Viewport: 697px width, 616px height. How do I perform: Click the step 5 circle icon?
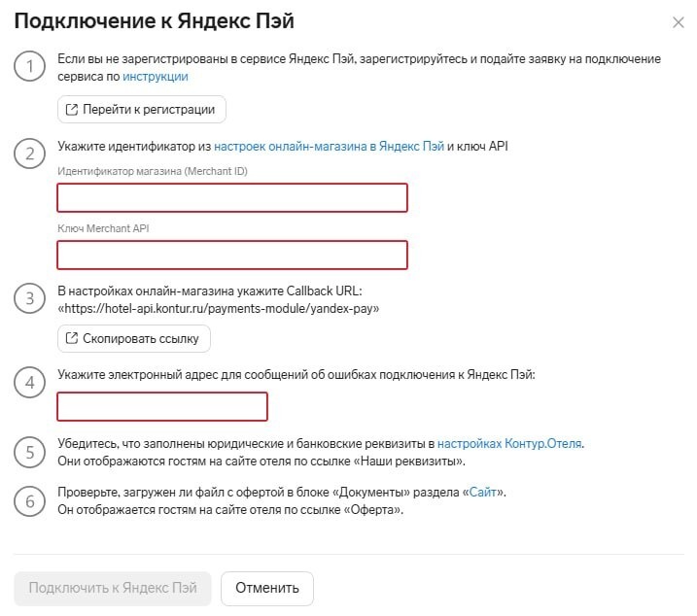click(x=29, y=452)
